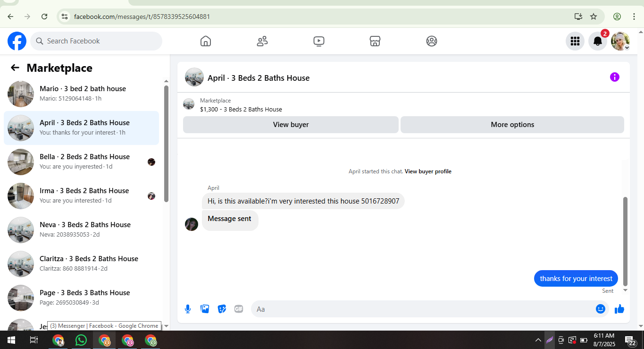Click the conversation list scrollbar

166,144
